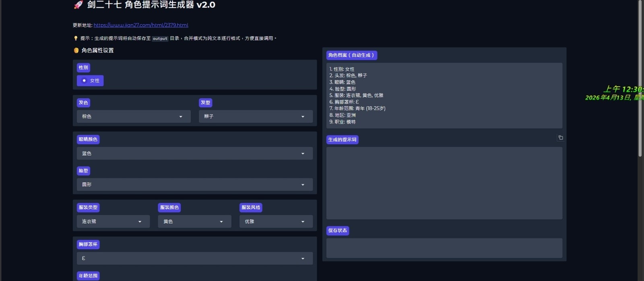Click the icon beside 角色属性设置
Image resolution: width=644 pixels, height=281 pixels.
(76, 50)
